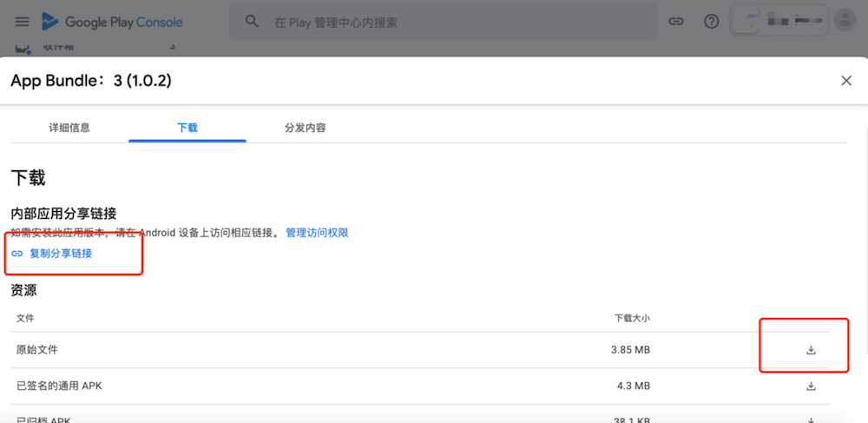Click the 原始文件 row label
Screen dimensions: 868x423
[37, 350]
